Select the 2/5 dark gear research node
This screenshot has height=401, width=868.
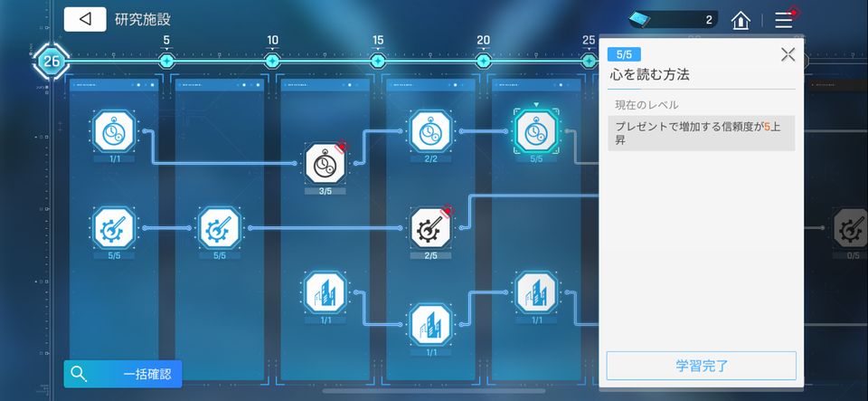pos(430,228)
